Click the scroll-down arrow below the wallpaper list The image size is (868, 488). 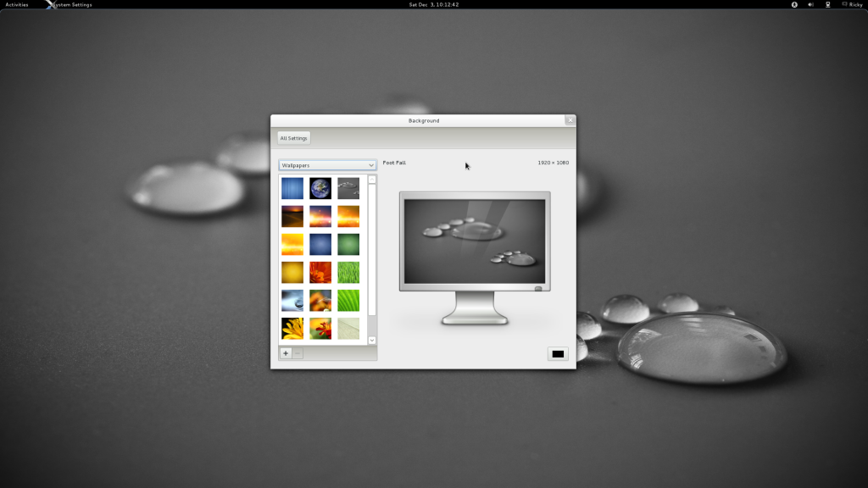(x=372, y=339)
